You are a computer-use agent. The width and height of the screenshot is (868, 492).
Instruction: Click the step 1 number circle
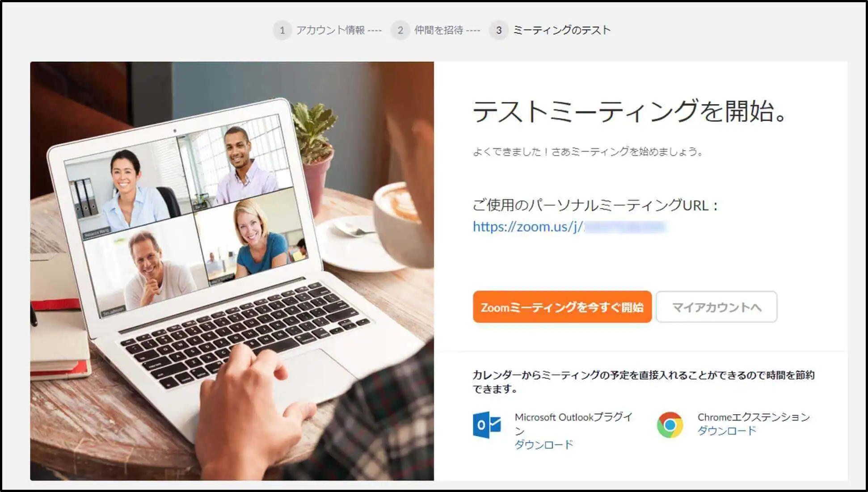[x=282, y=30]
